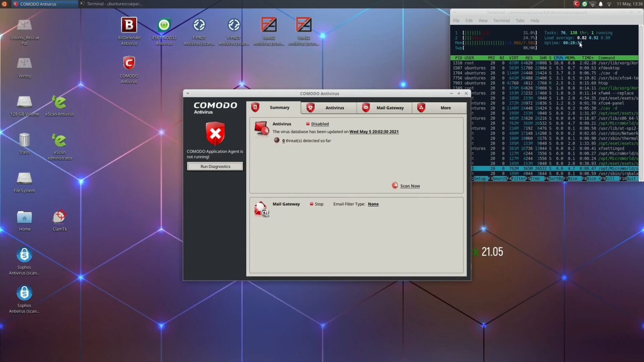
Task: Open the eScan Antivirus desktop icon
Action: point(59,102)
